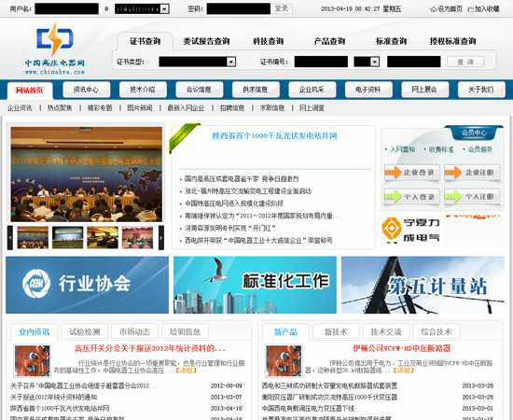Click the orange-arrow 企业登录 button
This screenshot has height=420, width=513.
click(x=411, y=173)
